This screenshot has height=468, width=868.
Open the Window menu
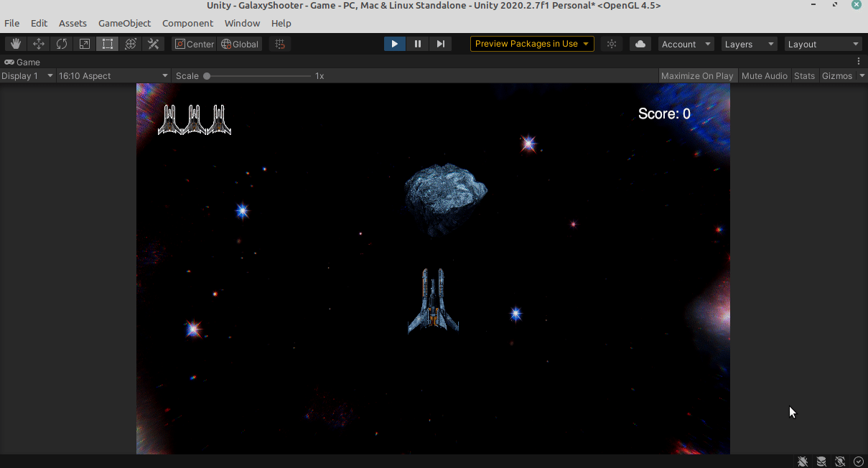(x=243, y=23)
